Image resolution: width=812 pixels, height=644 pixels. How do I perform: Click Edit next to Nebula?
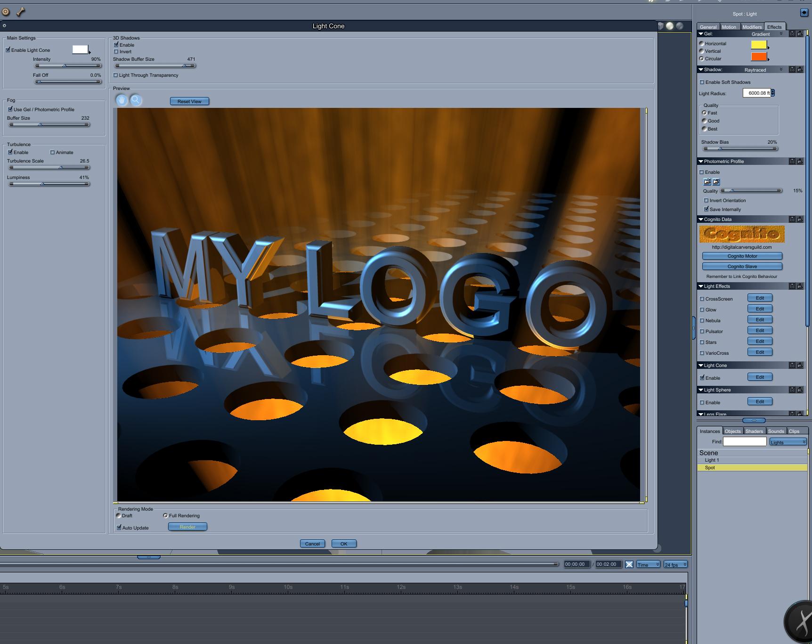click(x=760, y=319)
